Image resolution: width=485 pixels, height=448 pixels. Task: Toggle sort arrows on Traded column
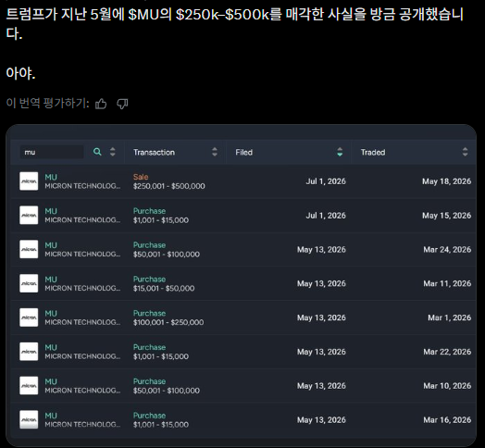pyautogui.click(x=465, y=152)
